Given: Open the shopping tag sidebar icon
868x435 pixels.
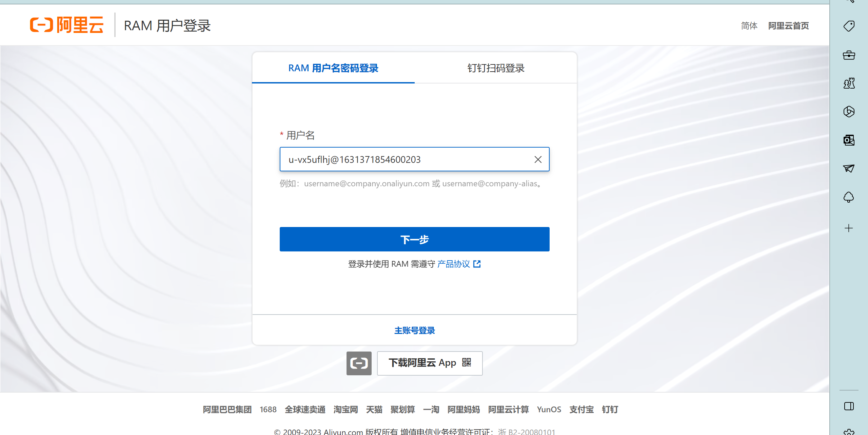Looking at the screenshot, I should tap(849, 26).
